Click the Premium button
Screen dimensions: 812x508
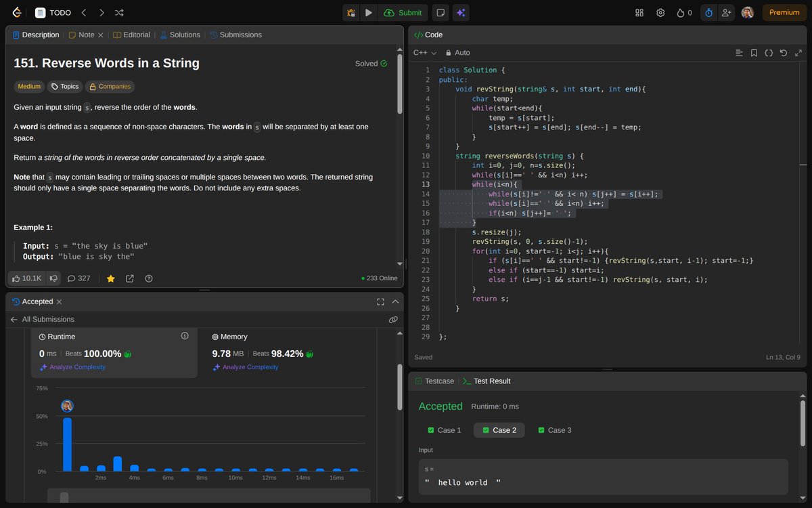(784, 12)
